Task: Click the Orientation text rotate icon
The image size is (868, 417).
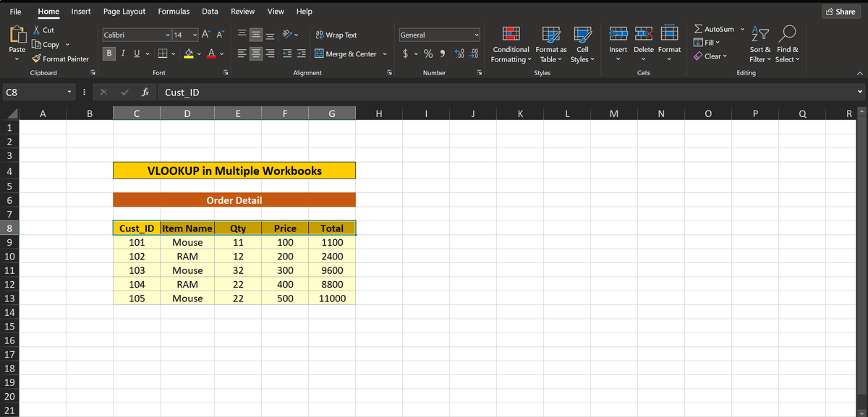Action: (x=287, y=35)
